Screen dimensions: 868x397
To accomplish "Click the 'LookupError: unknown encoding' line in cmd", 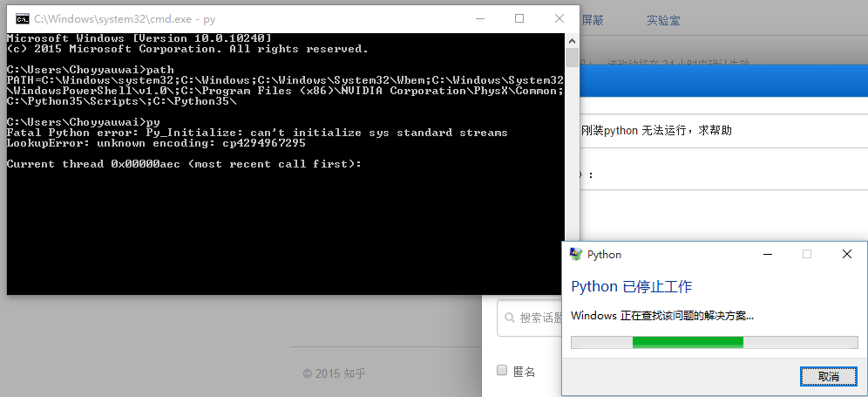I will (x=156, y=143).
